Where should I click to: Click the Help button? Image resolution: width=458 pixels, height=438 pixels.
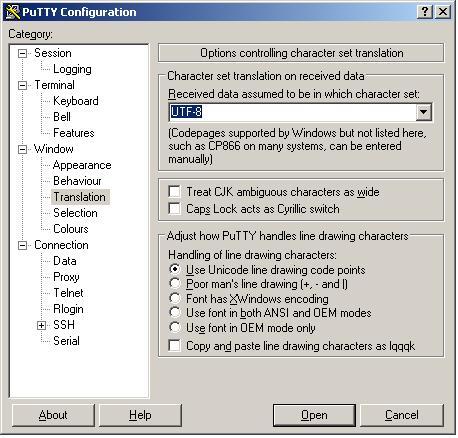pyautogui.click(x=140, y=415)
